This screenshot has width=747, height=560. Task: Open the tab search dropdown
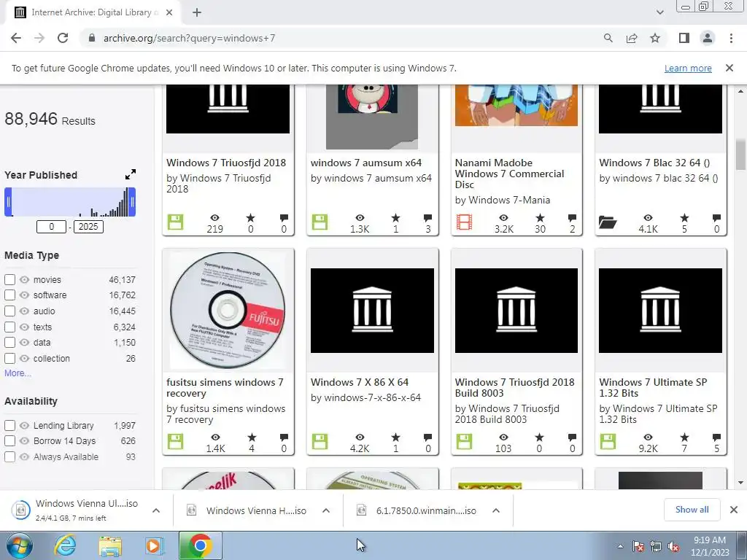(x=659, y=12)
